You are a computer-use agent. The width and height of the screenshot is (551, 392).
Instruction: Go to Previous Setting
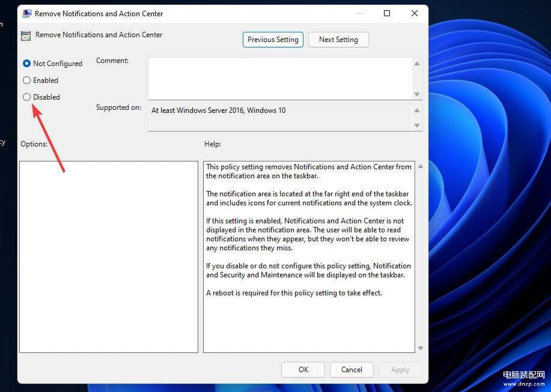(x=273, y=40)
